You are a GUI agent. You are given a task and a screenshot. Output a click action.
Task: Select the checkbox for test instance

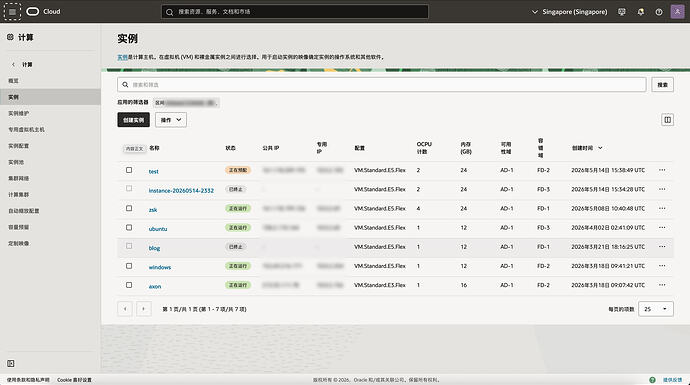pos(129,170)
